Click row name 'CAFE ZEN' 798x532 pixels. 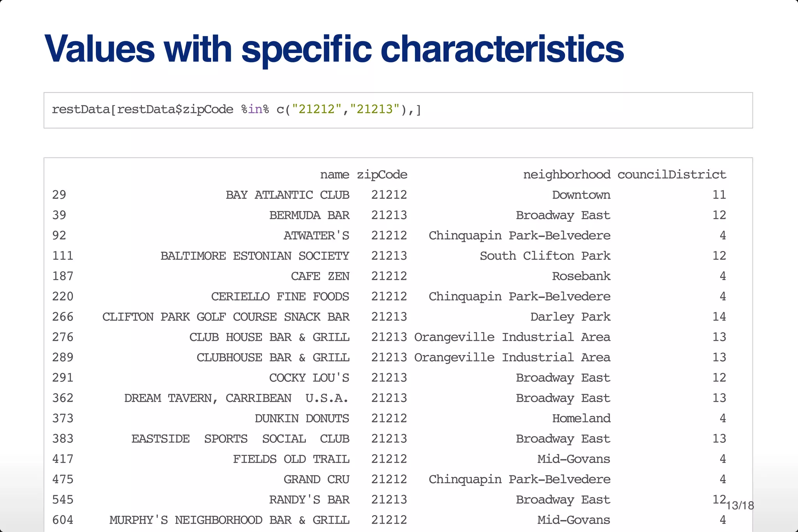click(320, 276)
